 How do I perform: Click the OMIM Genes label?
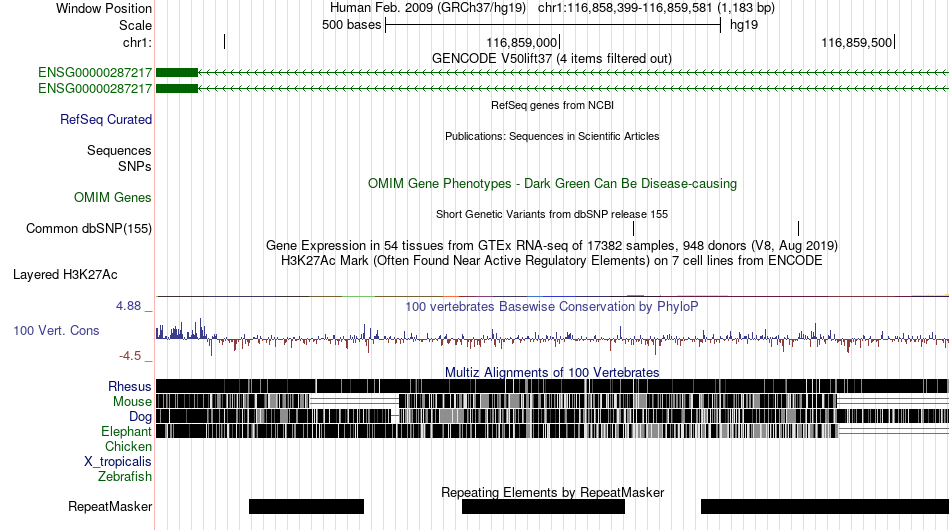tap(113, 197)
